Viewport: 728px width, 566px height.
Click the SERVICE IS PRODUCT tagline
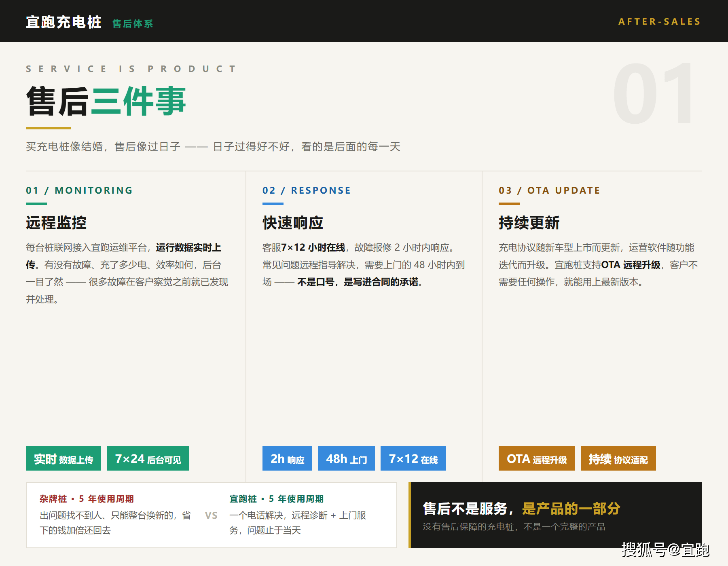[x=131, y=69]
